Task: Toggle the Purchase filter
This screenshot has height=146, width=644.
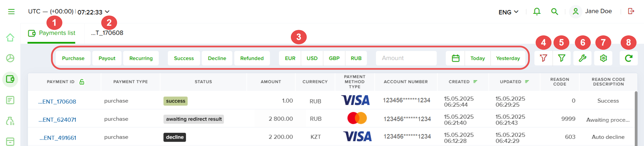Action: click(73, 58)
